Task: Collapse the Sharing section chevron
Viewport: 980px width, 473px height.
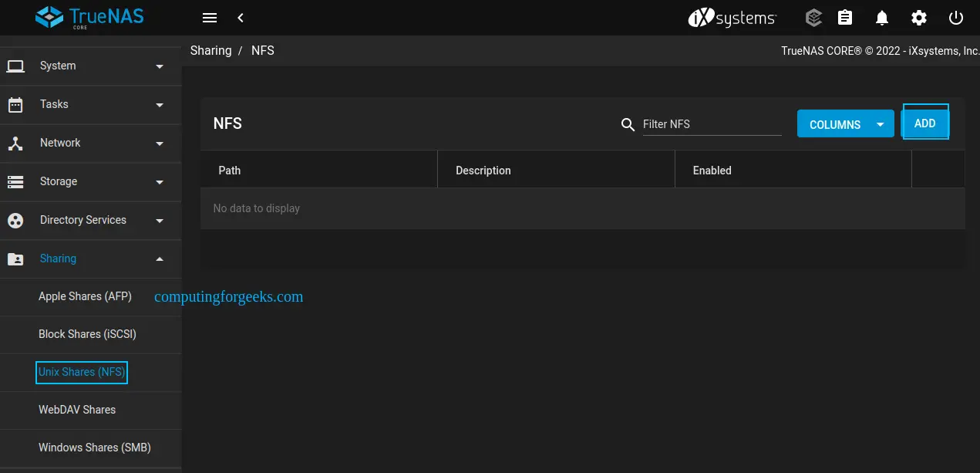Action: [x=160, y=258]
